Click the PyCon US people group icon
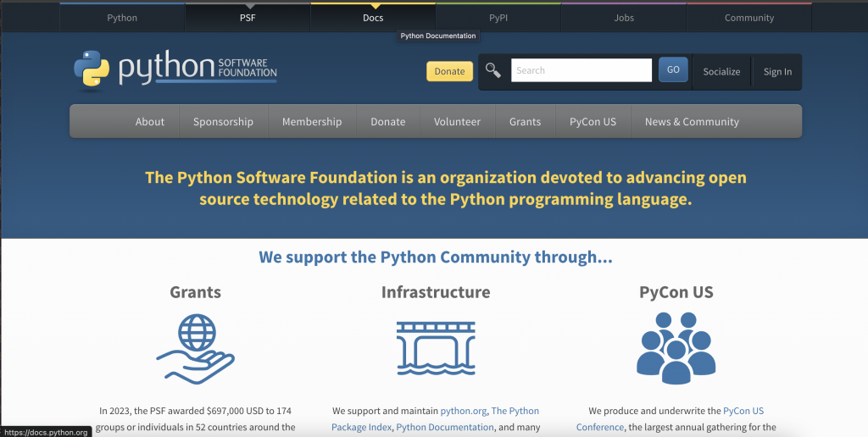 (676, 348)
